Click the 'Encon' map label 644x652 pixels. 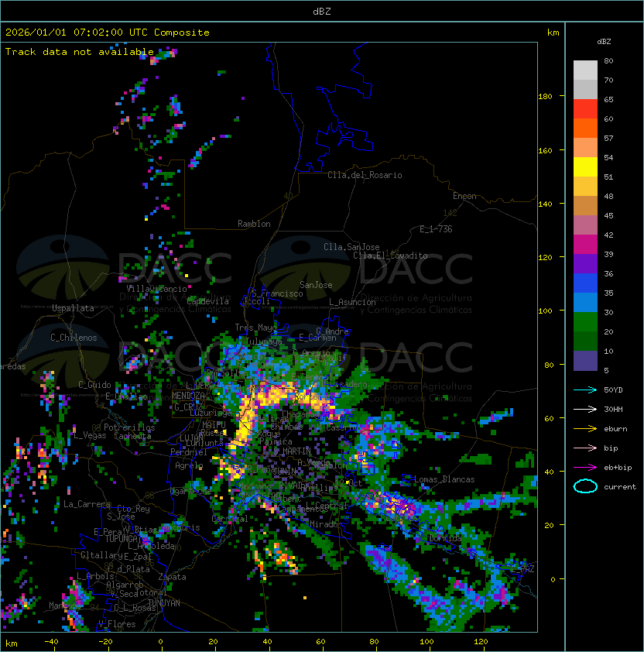[x=464, y=196]
